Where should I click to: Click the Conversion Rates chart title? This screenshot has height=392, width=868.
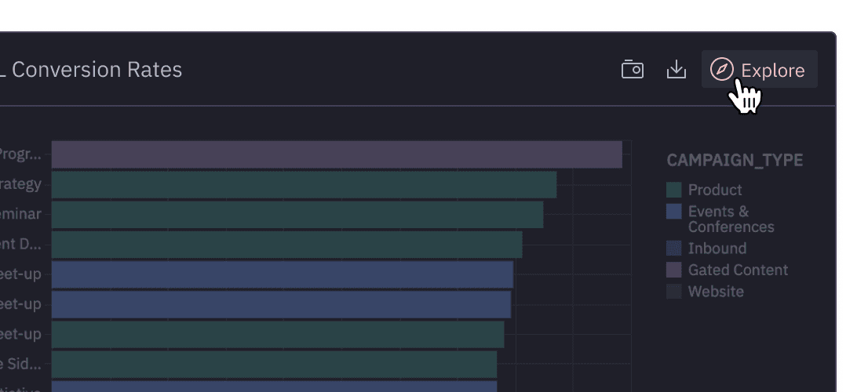click(96, 70)
